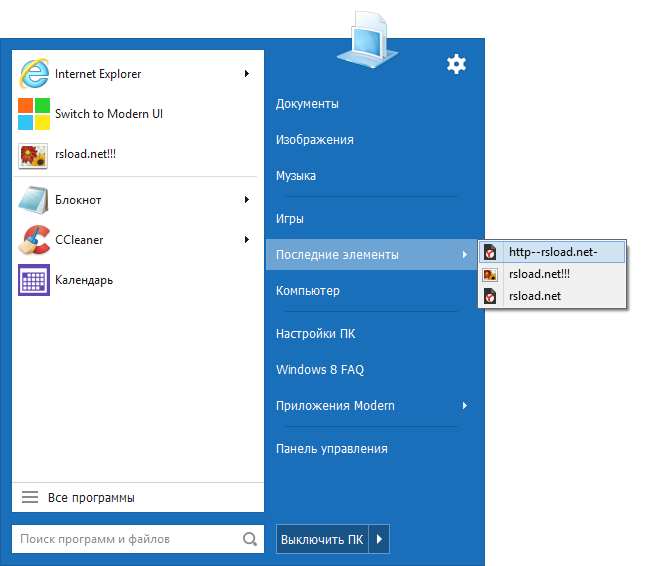Expand Internet Explorer jump list arrow

(x=247, y=74)
